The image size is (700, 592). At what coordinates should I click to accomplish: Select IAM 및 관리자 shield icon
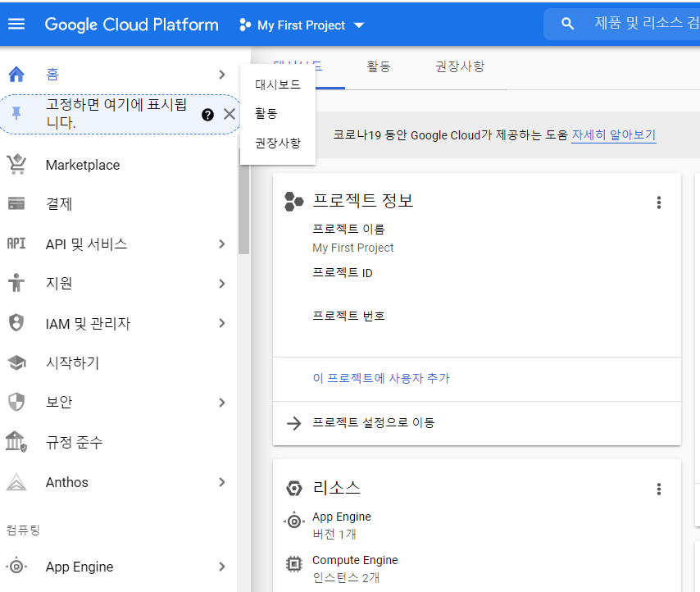pos(16,322)
